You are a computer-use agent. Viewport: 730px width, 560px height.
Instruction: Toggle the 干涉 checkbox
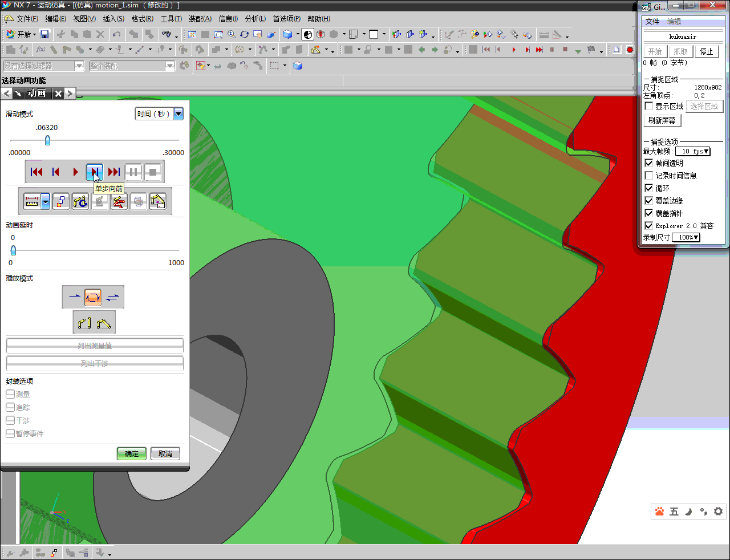[10, 420]
